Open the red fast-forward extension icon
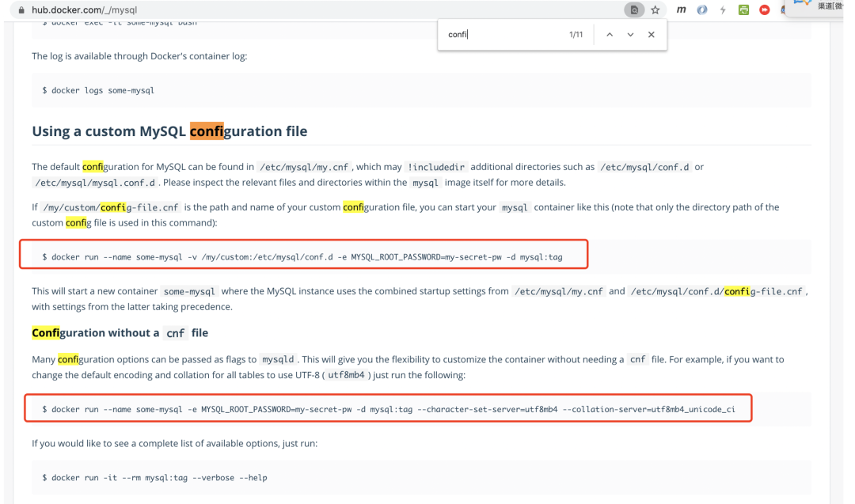Screen dimensions: 855x504 [765, 9]
